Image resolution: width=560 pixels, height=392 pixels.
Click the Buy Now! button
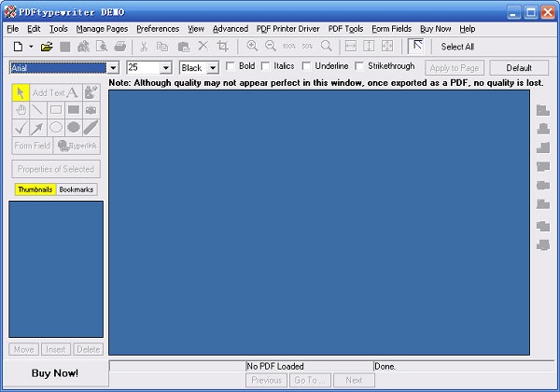pyautogui.click(x=55, y=373)
